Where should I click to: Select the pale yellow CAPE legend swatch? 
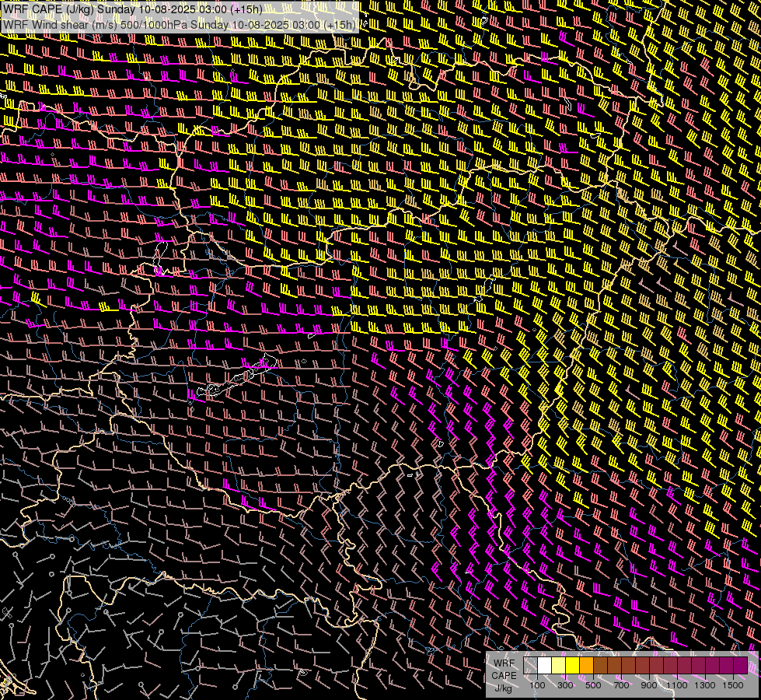[559, 666]
